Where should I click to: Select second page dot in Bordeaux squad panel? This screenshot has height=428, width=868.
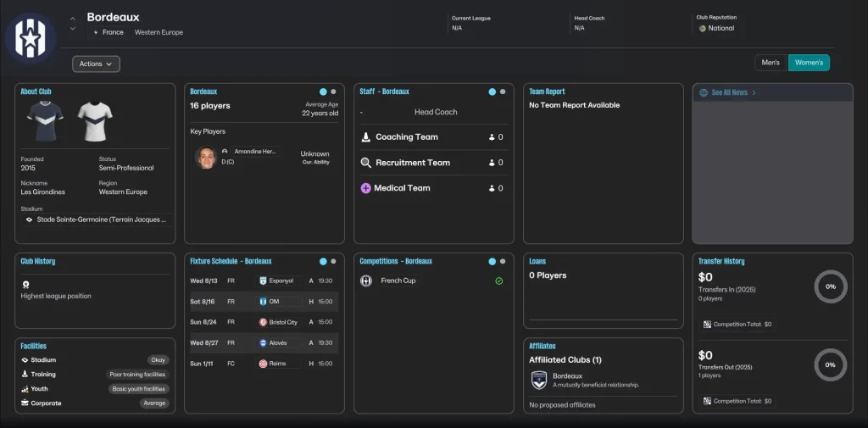pos(333,92)
